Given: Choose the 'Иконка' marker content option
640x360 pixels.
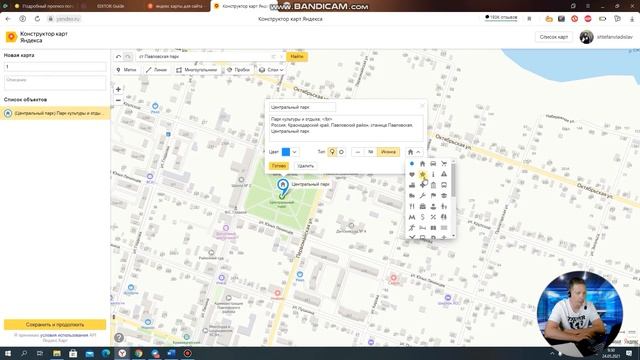Looking at the screenshot, I should coord(388,152).
